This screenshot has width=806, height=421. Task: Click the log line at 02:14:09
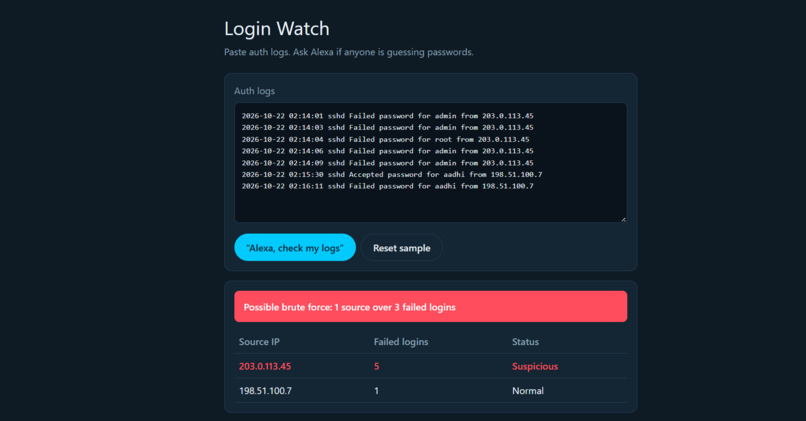coord(388,163)
